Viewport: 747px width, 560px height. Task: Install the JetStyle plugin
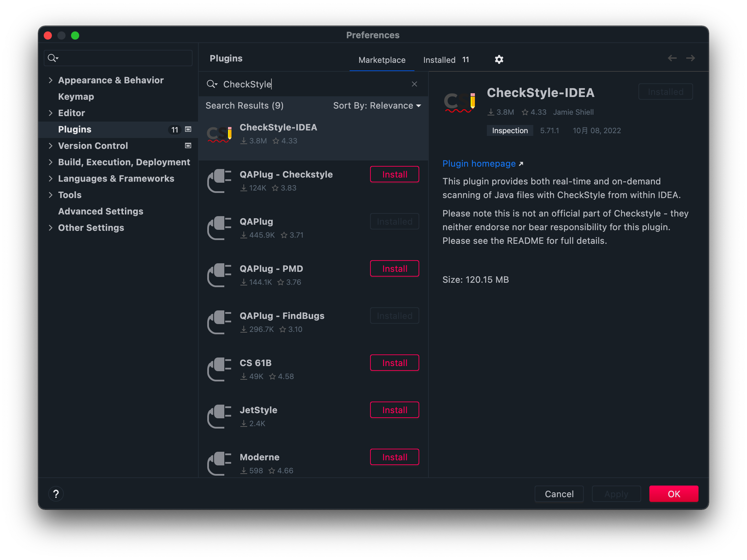[x=394, y=410]
